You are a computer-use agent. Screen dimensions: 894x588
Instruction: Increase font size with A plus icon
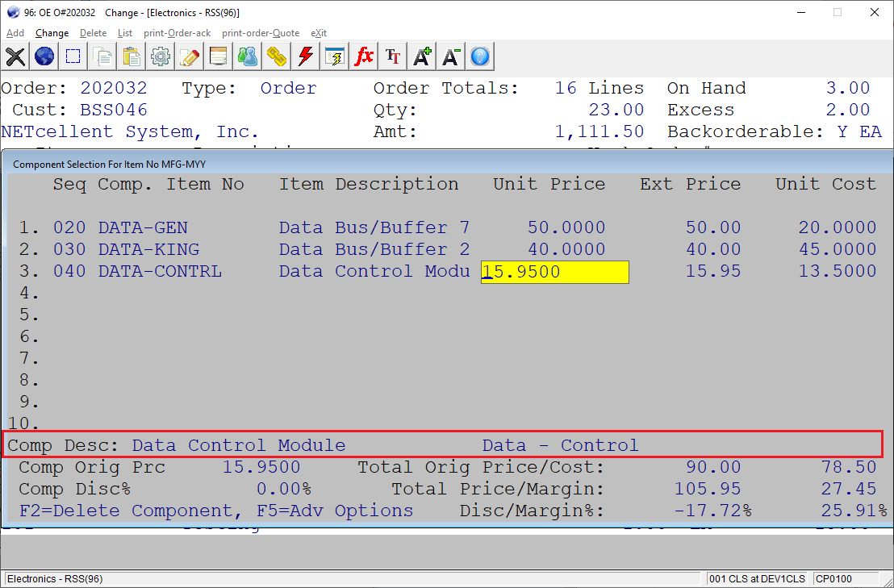click(x=423, y=56)
